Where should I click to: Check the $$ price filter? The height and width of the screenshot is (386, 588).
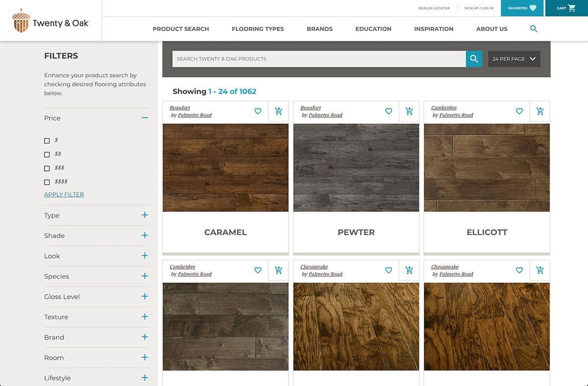(x=47, y=154)
